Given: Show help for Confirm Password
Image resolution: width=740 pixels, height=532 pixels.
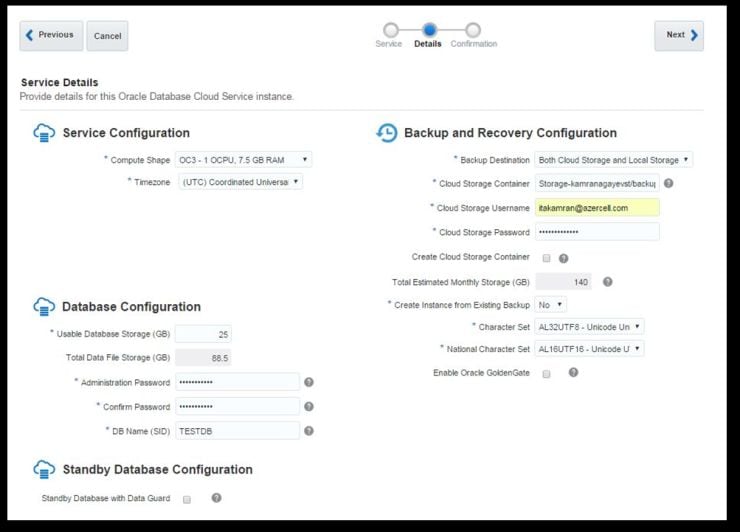Looking at the screenshot, I should (309, 406).
